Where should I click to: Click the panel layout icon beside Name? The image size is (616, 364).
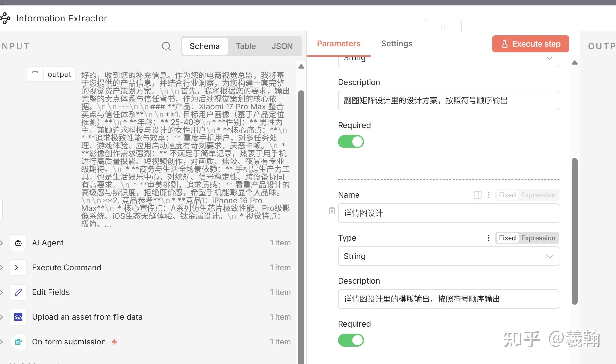coord(477,195)
